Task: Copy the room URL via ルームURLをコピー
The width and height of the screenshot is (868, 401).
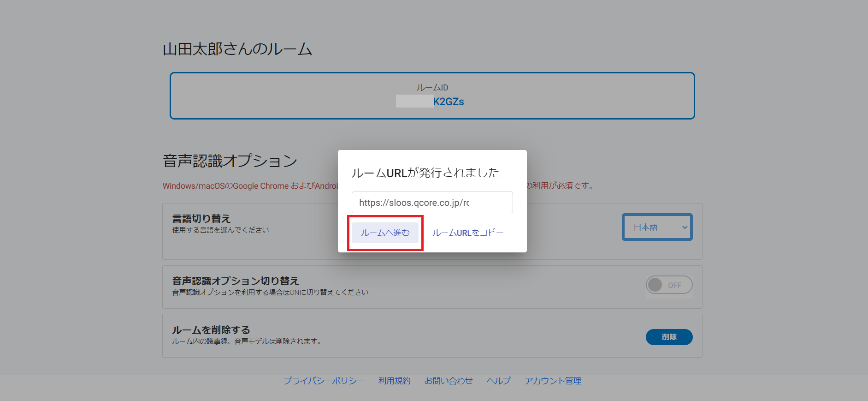Action: coord(467,233)
